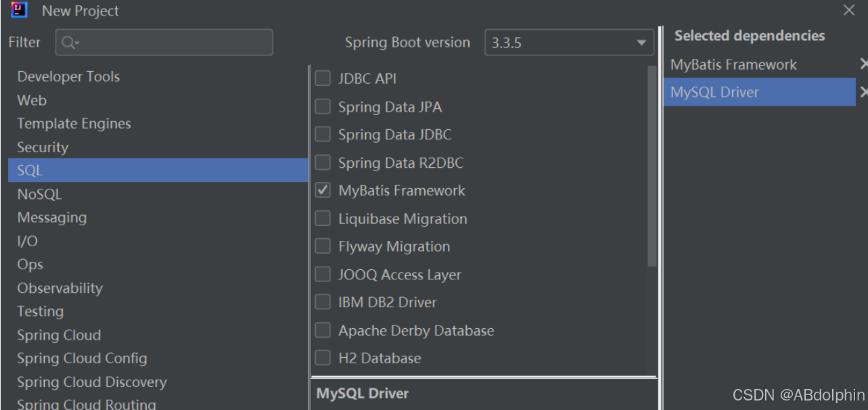868x410 pixels.
Task: Click the search magnifier icon in Filter
Action: click(70, 43)
